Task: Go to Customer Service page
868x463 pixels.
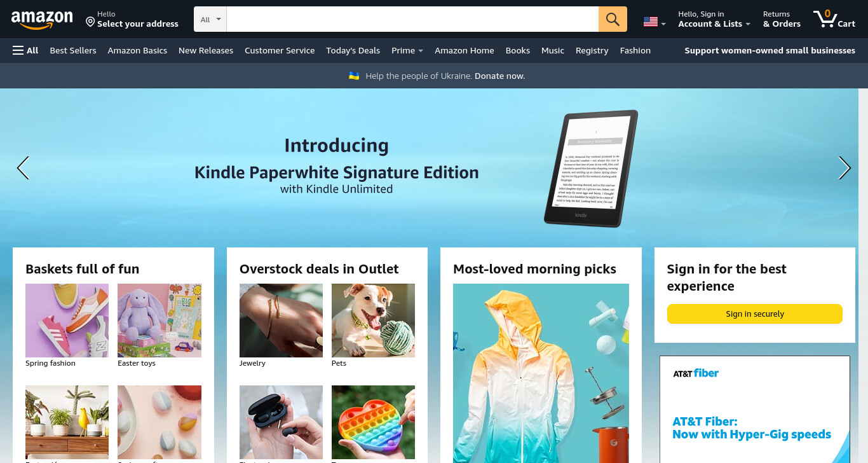Action: click(280, 50)
